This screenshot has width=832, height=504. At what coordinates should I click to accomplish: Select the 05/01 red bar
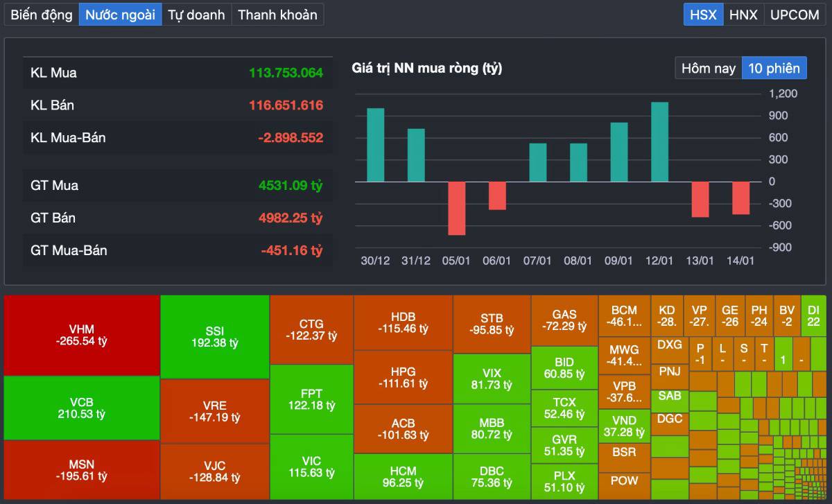(456, 209)
